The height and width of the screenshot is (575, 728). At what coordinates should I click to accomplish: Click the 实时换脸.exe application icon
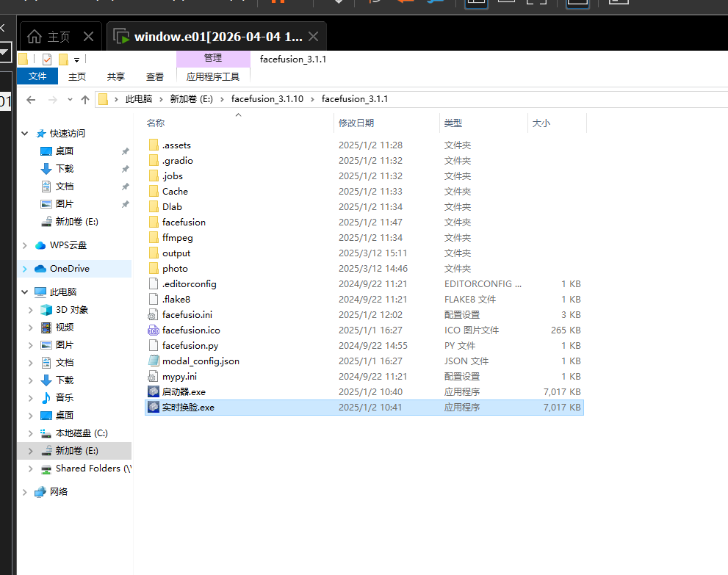[x=154, y=407]
